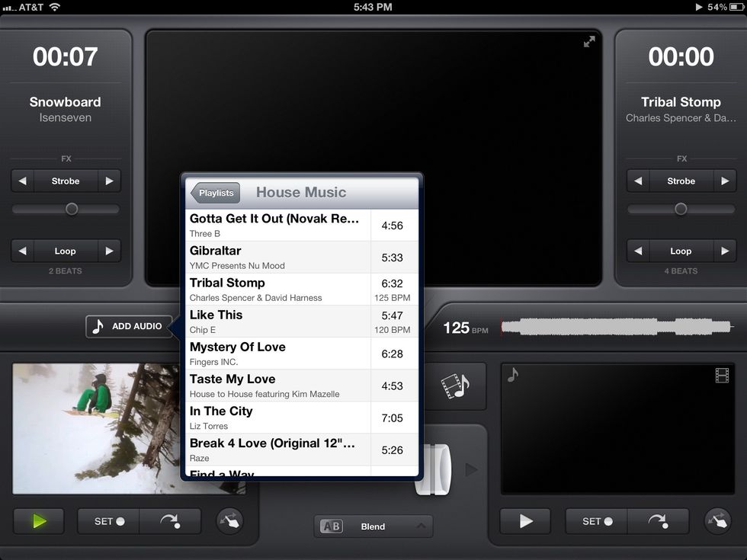This screenshot has height=560, width=747.
Task: Click the play indicator in status bar
Action: click(699, 7)
